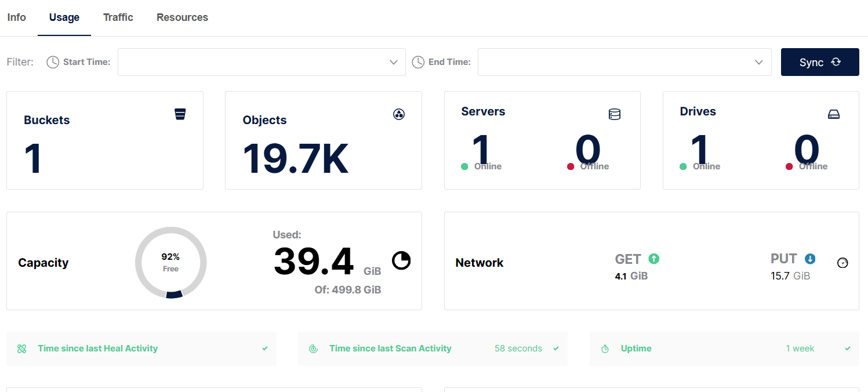The width and height of the screenshot is (868, 392).
Task: Click the Uptime stopwatch icon
Action: [605, 349]
